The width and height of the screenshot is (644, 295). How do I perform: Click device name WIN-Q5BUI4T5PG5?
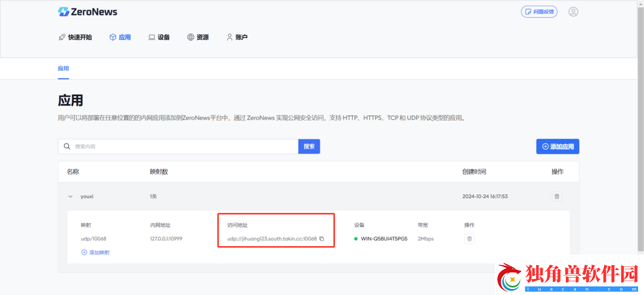[384, 239]
